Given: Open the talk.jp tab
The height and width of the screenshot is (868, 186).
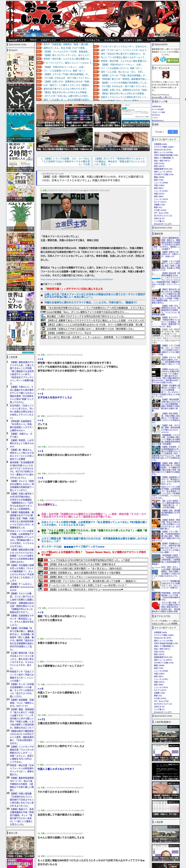Looking at the screenshot, I should pos(163,40).
